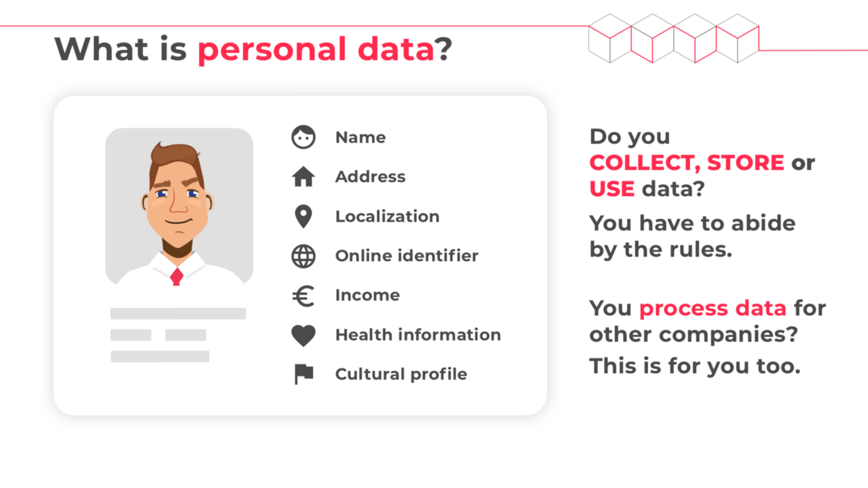Screen dimensions: 868x488
Task: Click the cartoon man avatar picture
Action: tap(179, 207)
